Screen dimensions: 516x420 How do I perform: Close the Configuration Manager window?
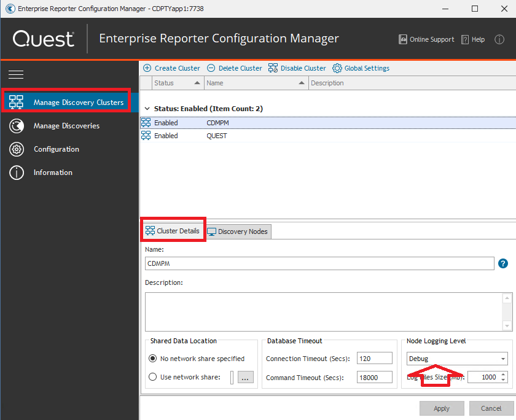504,9
